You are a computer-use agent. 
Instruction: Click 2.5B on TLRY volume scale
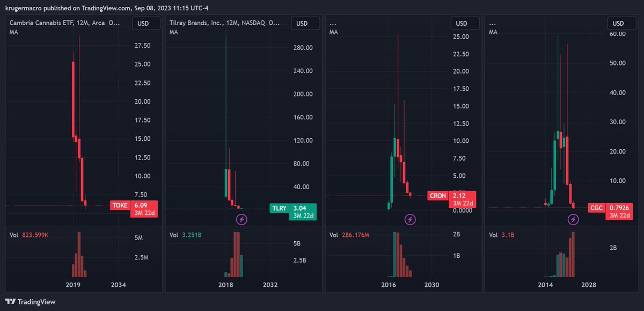[299, 261]
